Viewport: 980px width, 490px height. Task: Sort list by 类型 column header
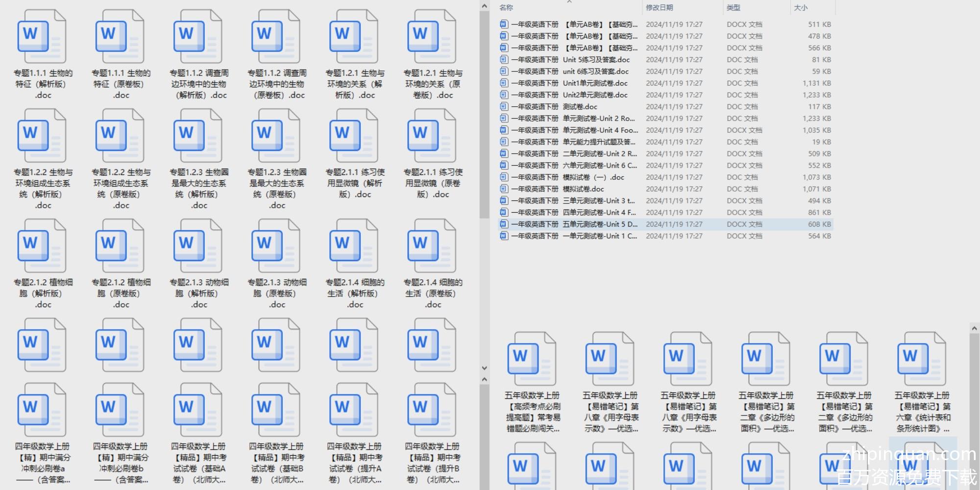pos(734,7)
